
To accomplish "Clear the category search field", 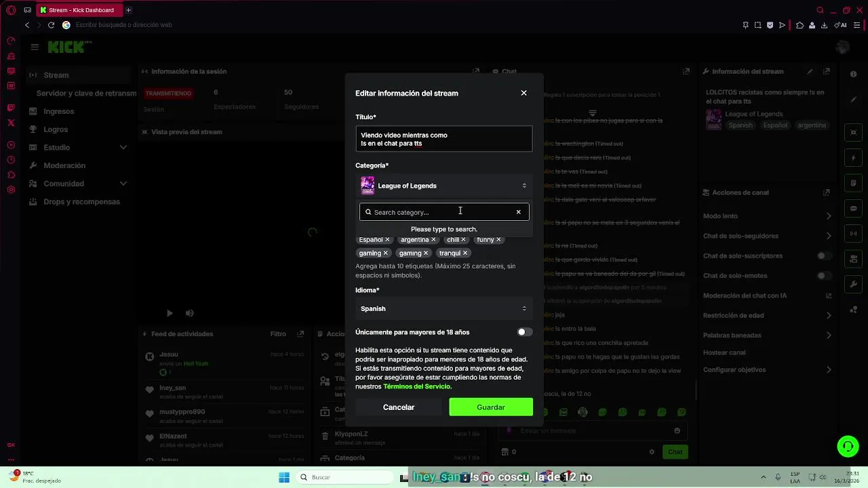I will (x=519, y=212).
